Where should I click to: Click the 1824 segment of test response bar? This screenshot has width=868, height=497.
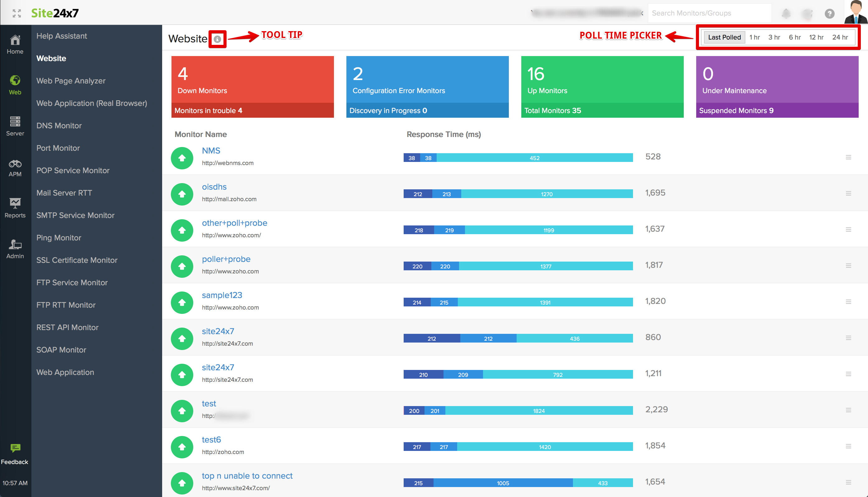pyautogui.click(x=539, y=411)
